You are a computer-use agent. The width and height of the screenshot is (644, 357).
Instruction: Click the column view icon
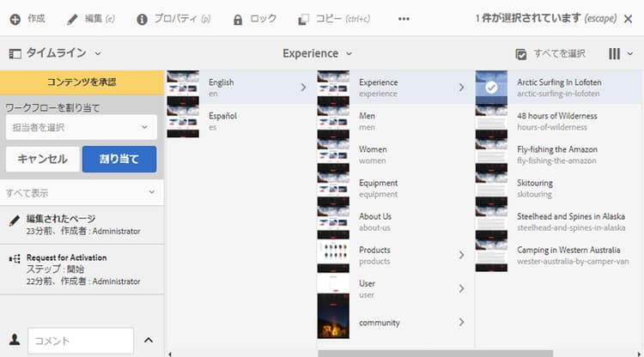pyautogui.click(x=614, y=54)
